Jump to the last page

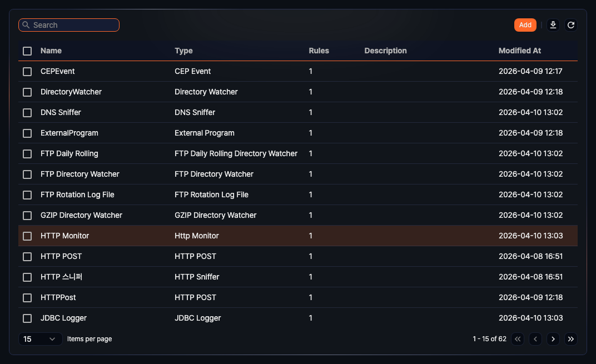(570, 339)
